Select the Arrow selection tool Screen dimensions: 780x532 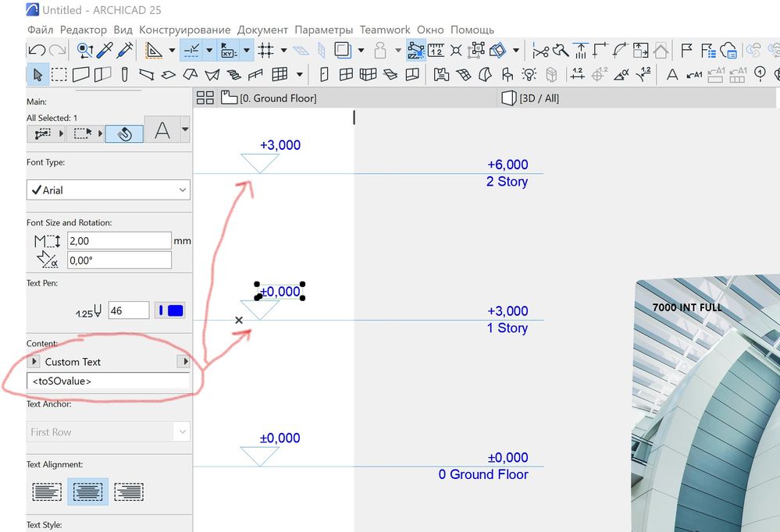37,75
